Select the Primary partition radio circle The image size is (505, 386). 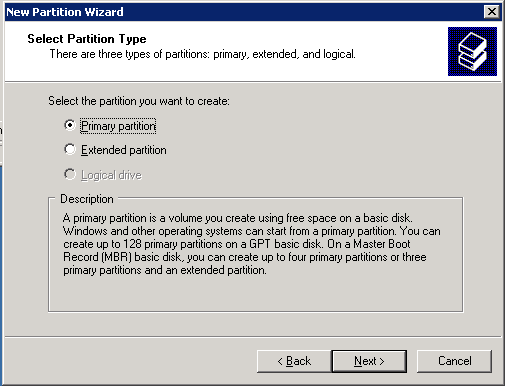click(70, 125)
